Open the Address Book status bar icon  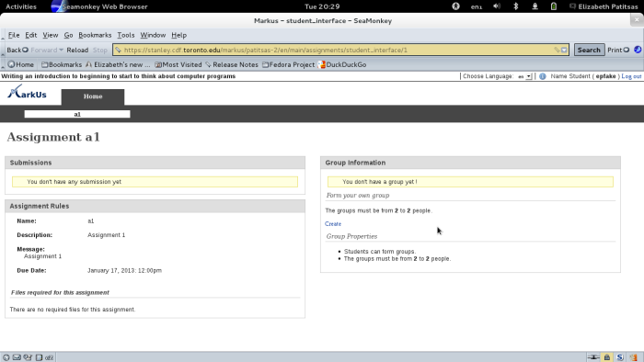[39, 357]
